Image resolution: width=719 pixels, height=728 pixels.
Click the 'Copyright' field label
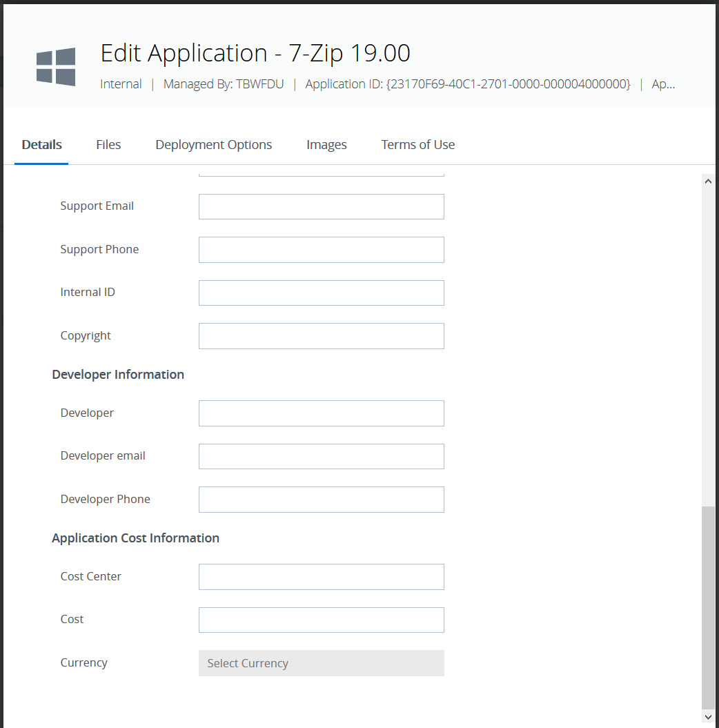coord(86,335)
